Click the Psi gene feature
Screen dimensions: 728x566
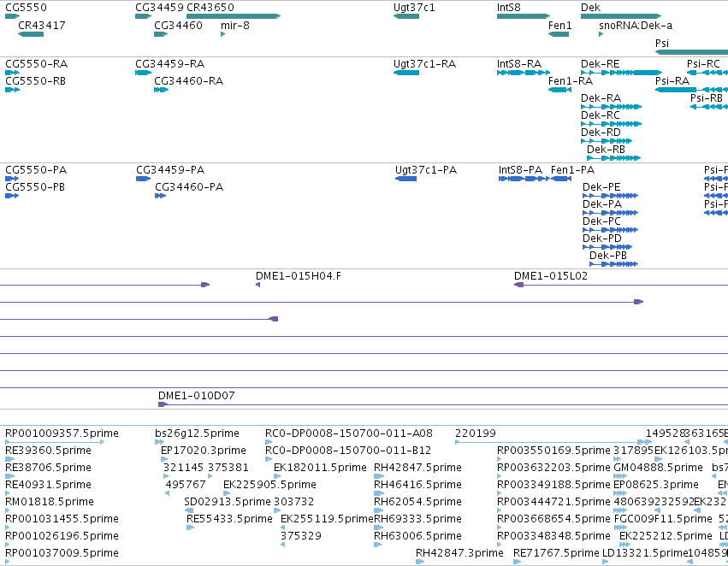[691, 52]
